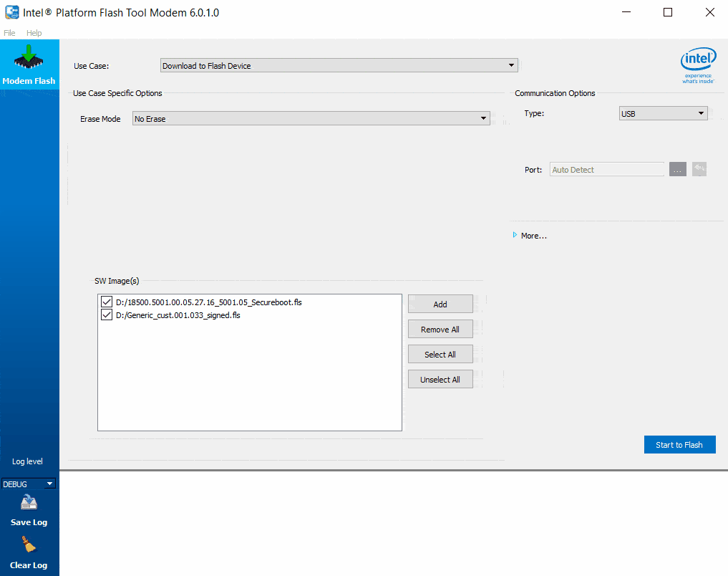
Task: Click the Intel logo
Action: pyautogui.click(x=698, y=66)
